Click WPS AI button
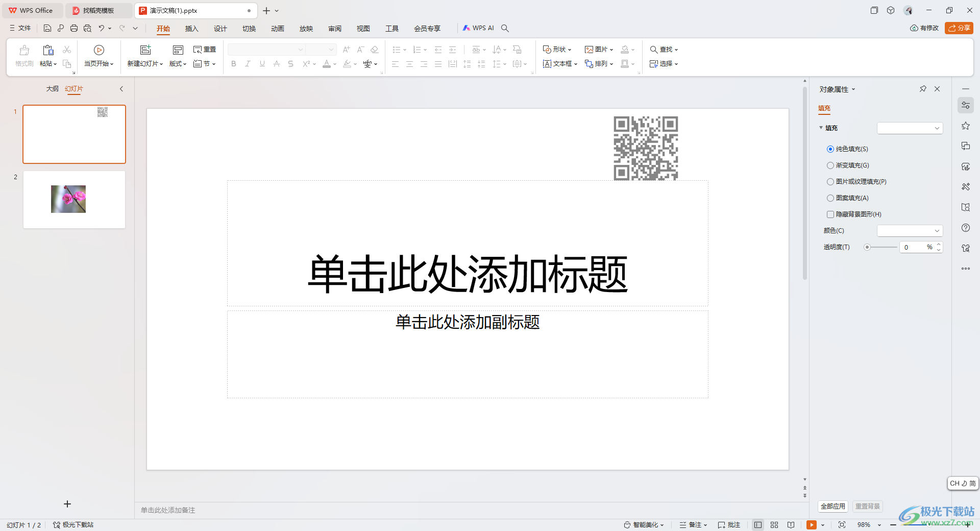The height and width of the screenshot is (531, 980). pyautogui.click(x=478, y=28)
